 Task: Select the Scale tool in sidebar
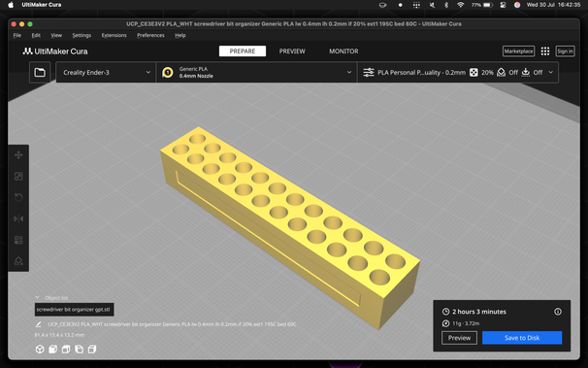pos(18,177)
